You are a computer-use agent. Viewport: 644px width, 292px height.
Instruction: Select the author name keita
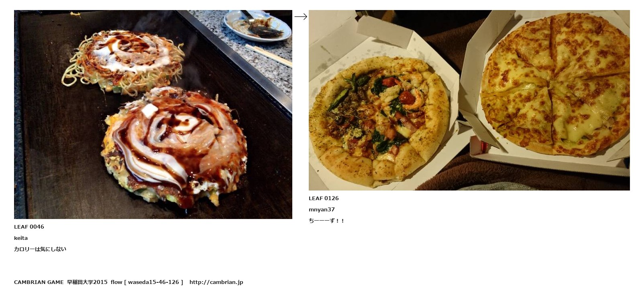pos(21,238)
